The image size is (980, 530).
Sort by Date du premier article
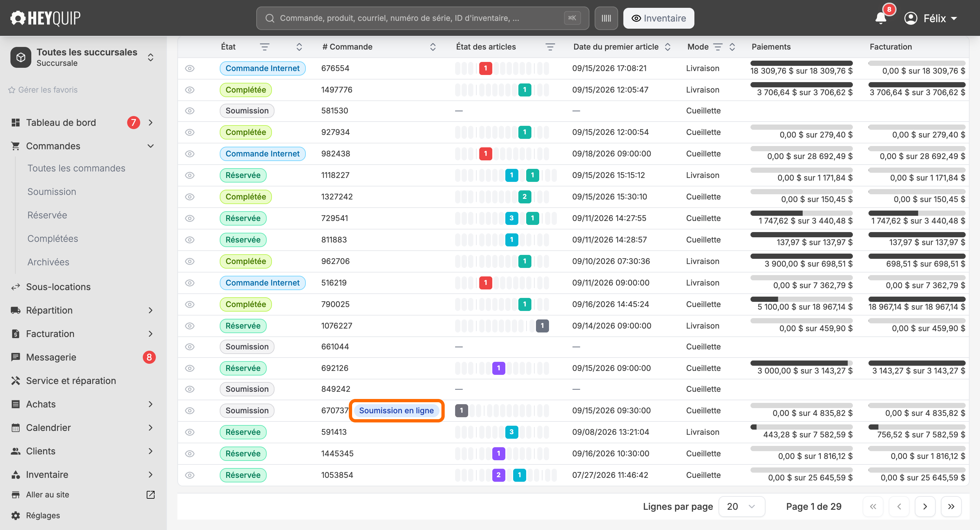click(667, 47)
